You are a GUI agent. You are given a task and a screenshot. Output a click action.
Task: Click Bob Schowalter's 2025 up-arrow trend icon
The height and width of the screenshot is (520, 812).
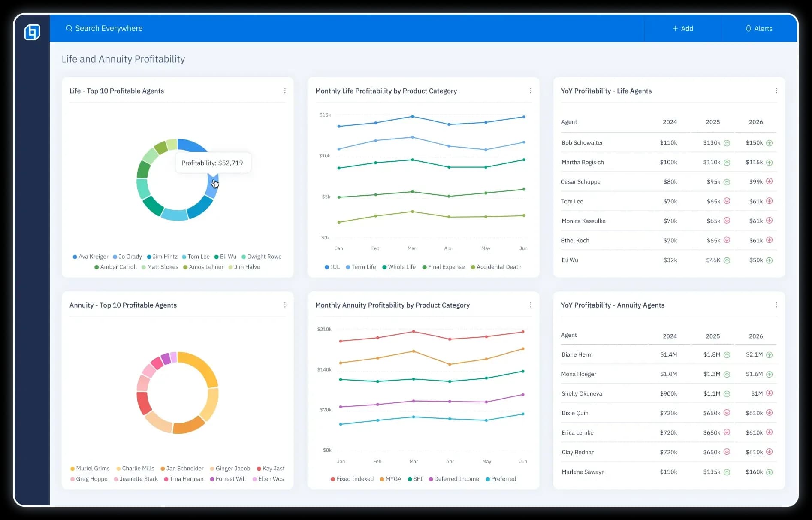point(727,143)
